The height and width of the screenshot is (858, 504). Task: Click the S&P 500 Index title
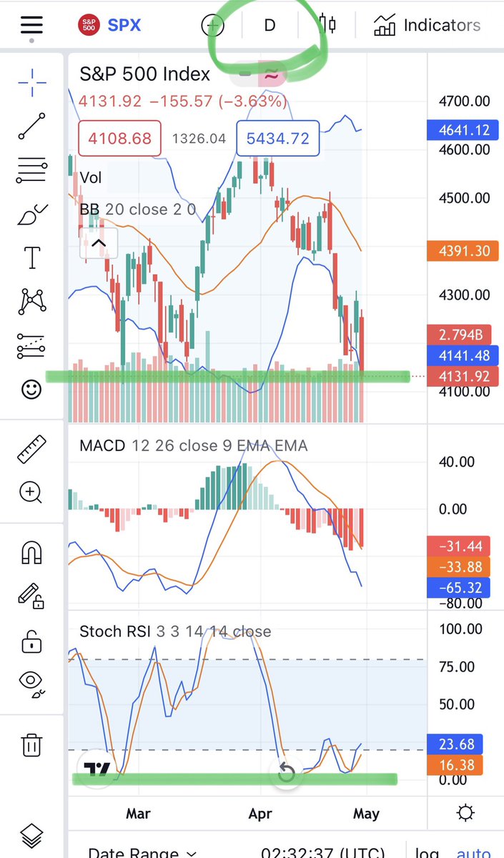pyautogui.click(x=145, y=74)
